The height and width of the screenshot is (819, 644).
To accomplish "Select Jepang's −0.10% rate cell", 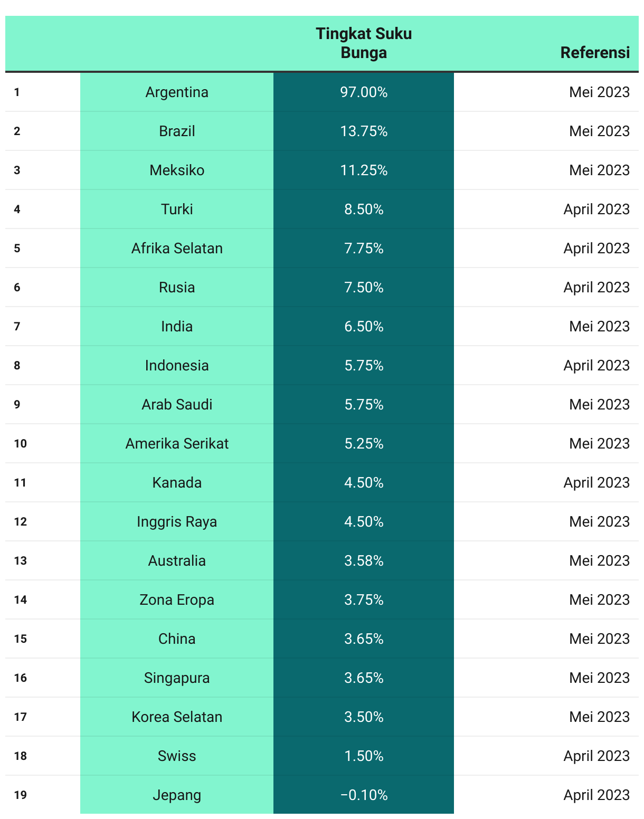I will [364, 795].
